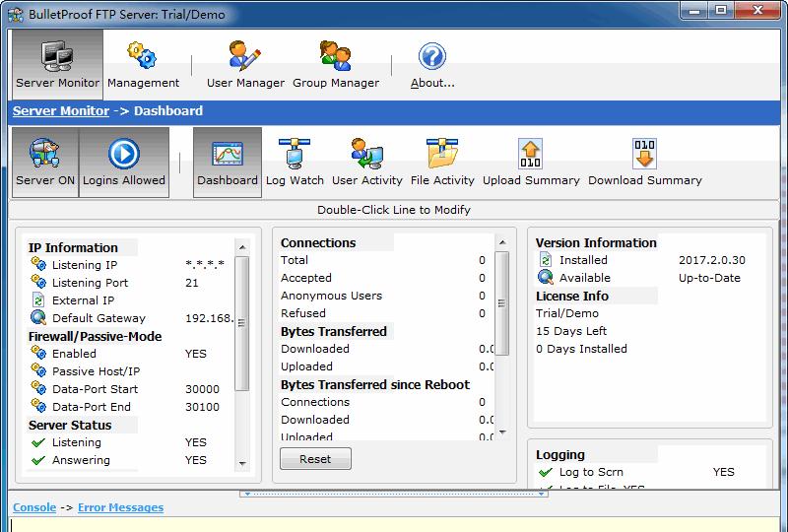Toggle the Logins Allowed button
This screenshot has width=788, height=532.
(124, 162)
